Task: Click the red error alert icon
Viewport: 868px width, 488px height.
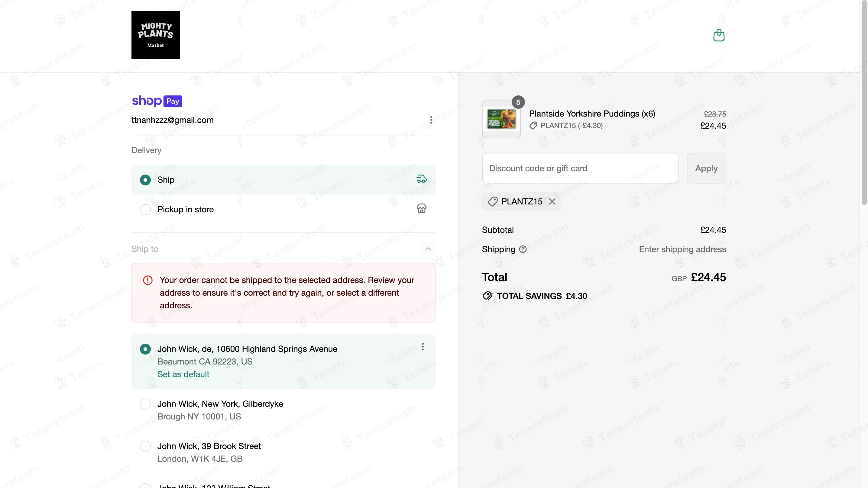Action: click(x=147, y=280)
